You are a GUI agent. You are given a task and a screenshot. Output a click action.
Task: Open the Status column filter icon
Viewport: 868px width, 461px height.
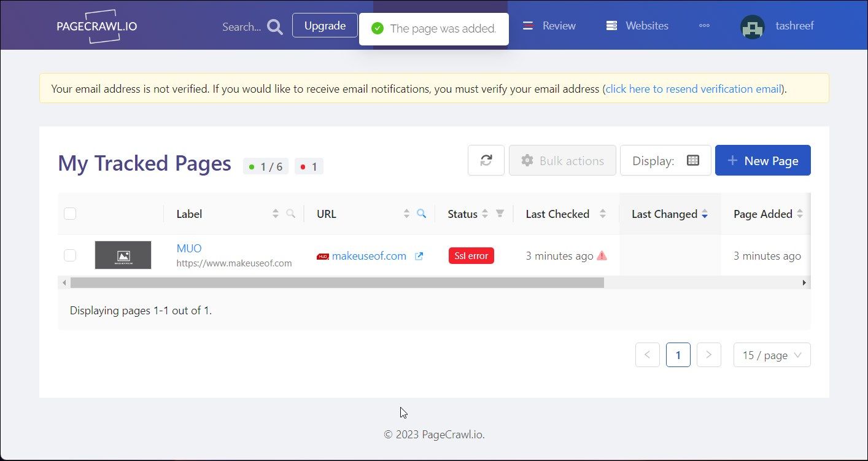pos(500,214)
